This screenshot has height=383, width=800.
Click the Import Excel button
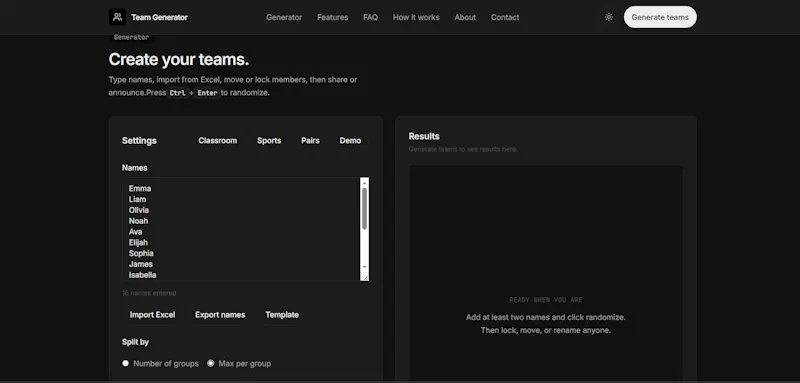(x=153, y=315)
